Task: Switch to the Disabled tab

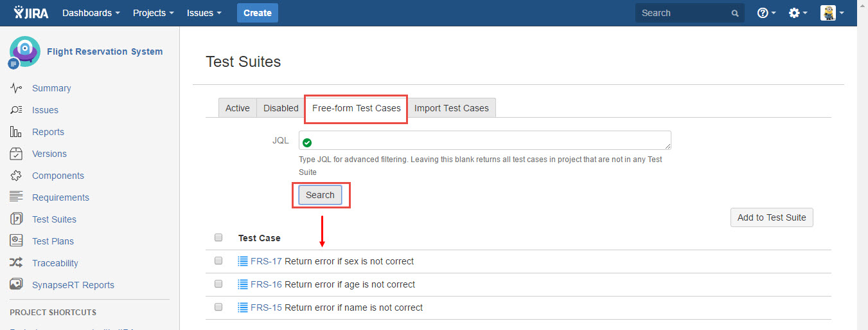Action: point(281,108)
